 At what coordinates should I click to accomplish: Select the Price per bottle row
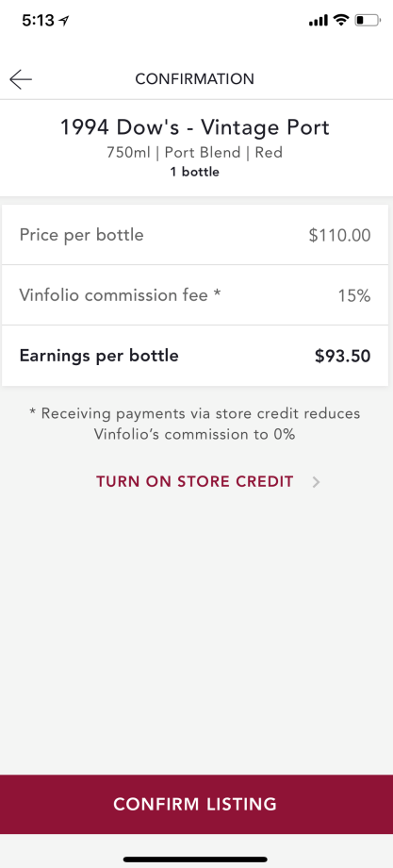point(195,235)
